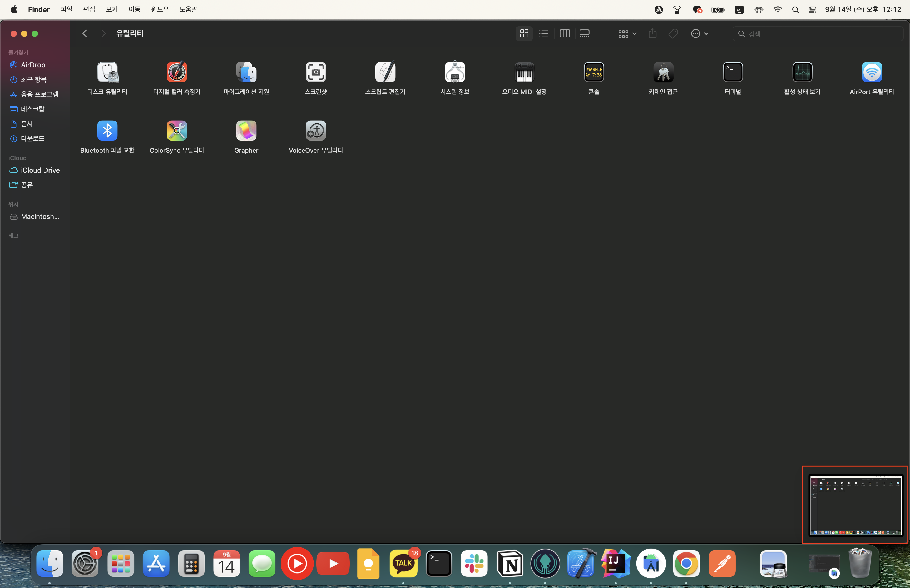Go to 응용 프로그램 in sidebar
The width and height of the screenshot is (910, 588).
(x=39, y=94)
